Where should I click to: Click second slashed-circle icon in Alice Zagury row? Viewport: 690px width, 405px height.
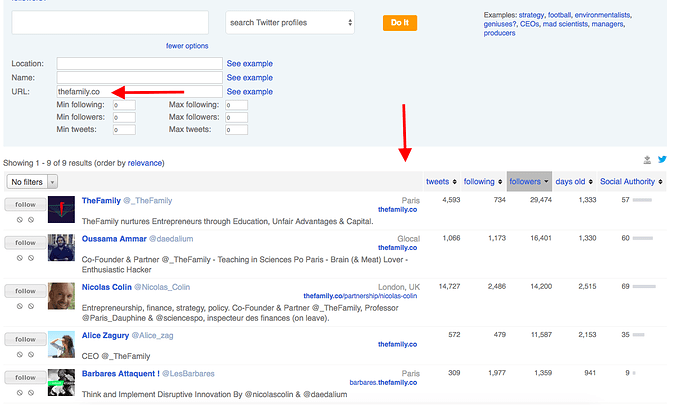[31, 355]
